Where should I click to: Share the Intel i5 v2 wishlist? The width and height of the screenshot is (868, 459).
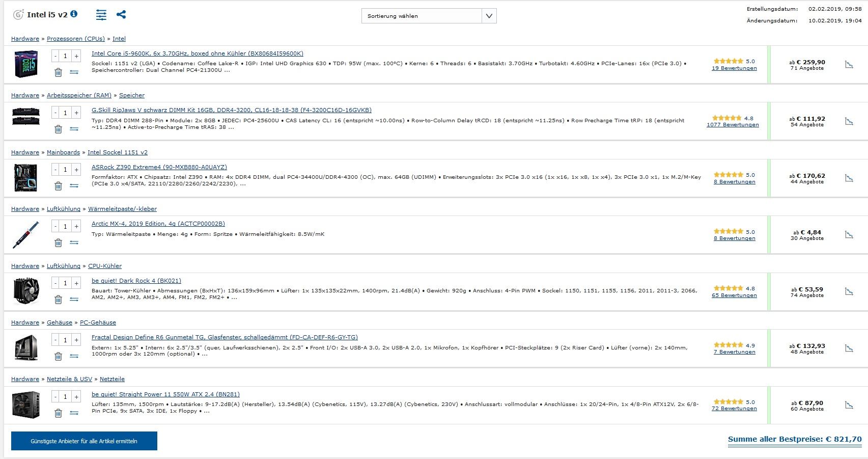click(x=121, y=14)
